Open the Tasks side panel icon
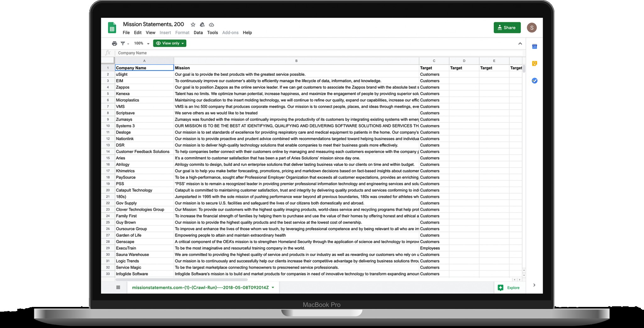The width and height of the screenshot is (644, 328). 534,81
